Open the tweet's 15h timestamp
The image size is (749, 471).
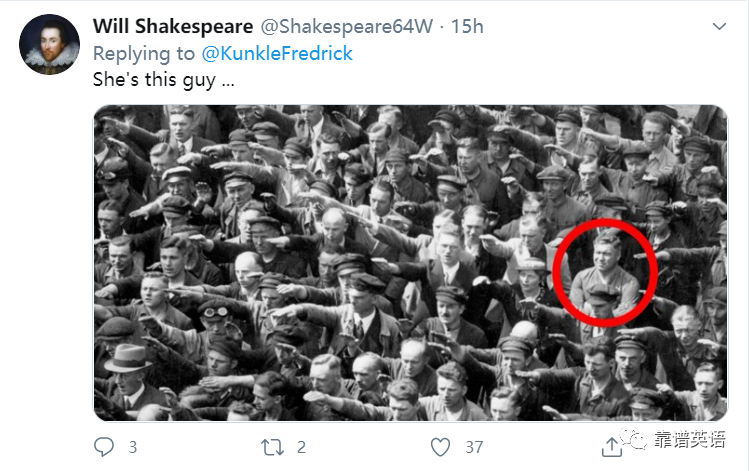point(467,26)
